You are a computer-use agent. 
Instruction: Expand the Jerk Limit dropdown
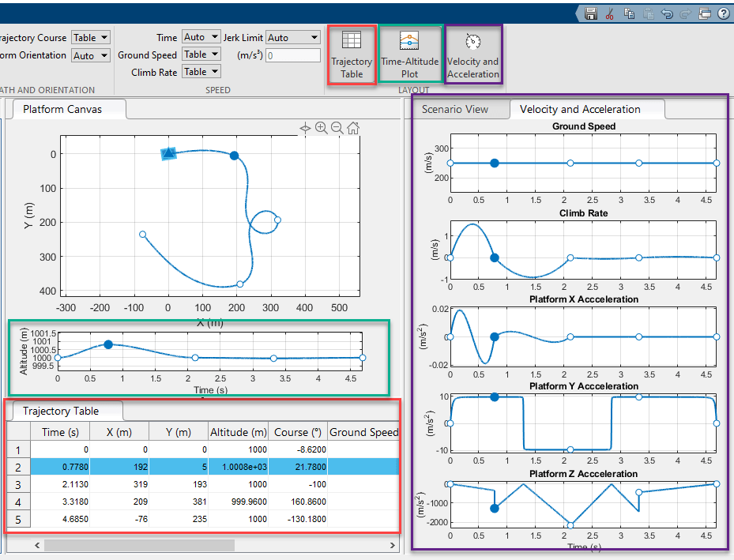click(x=292, y=37)
